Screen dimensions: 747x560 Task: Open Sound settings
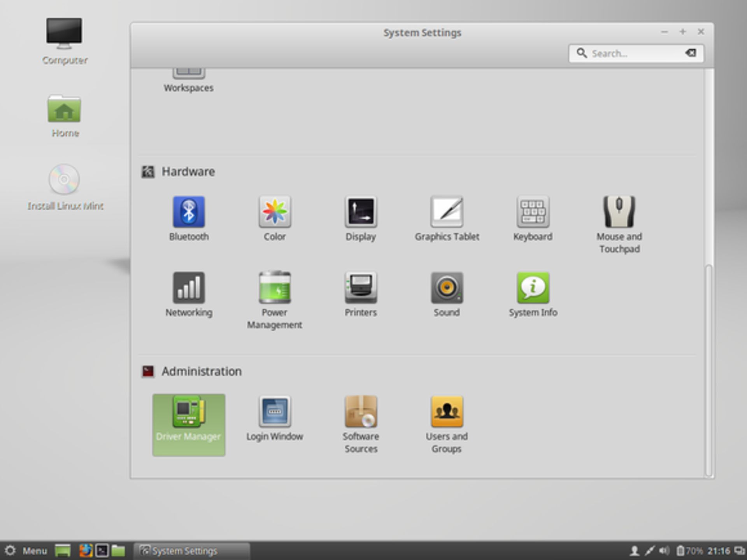click(x=447, y=294)
